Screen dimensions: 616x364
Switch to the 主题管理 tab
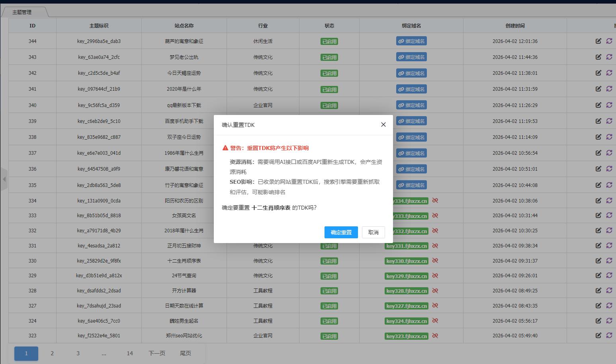[x=22, y=12]
